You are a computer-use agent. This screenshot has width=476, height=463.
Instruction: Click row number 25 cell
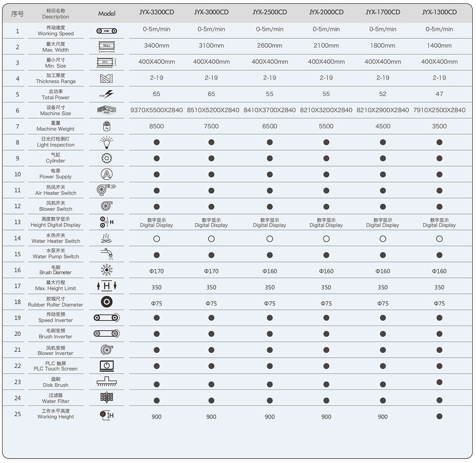click(17, 414)
